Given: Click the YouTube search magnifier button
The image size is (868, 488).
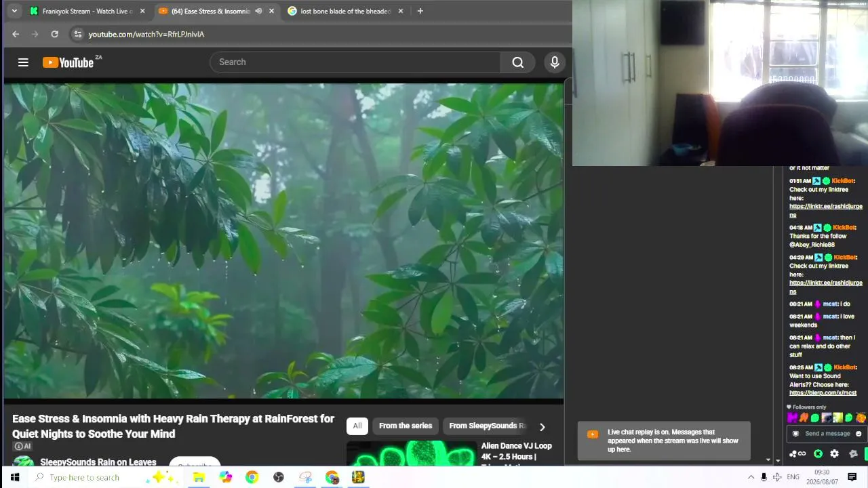Looking at the screenshot, I should (x=518, y=62).
